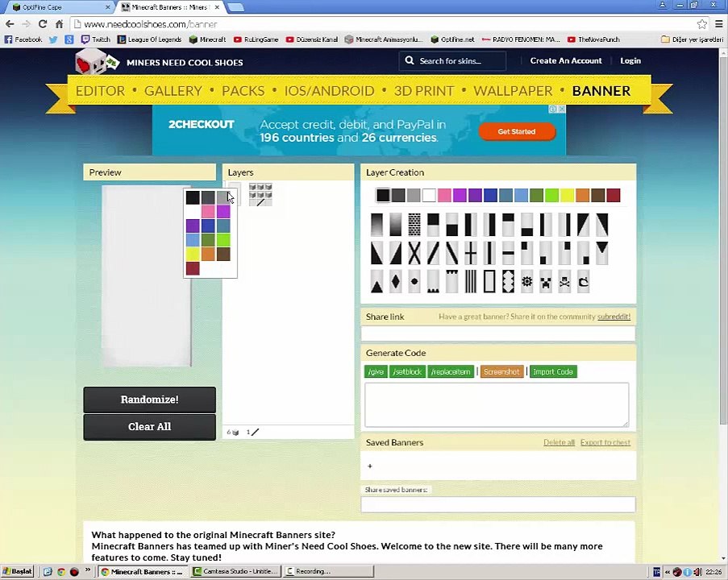Choose the top-dark gradient pattern
The width and height of the screenshot is (728, 580).
376,225
